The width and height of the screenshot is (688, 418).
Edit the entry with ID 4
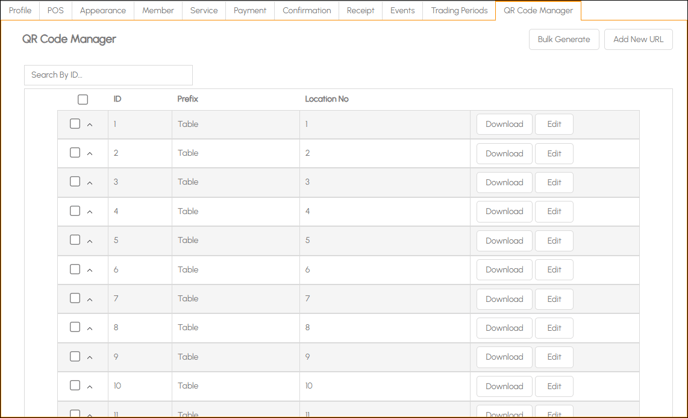click(554, 211)
